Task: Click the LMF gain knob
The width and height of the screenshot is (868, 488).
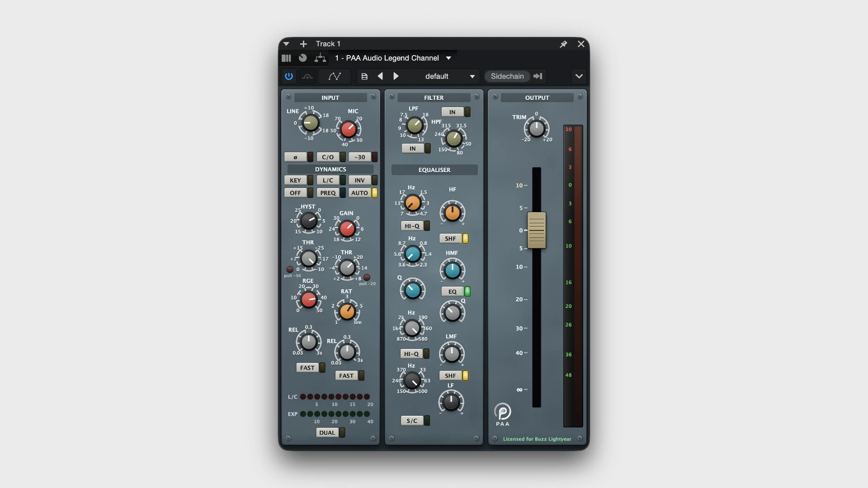Action: [452, 354]
